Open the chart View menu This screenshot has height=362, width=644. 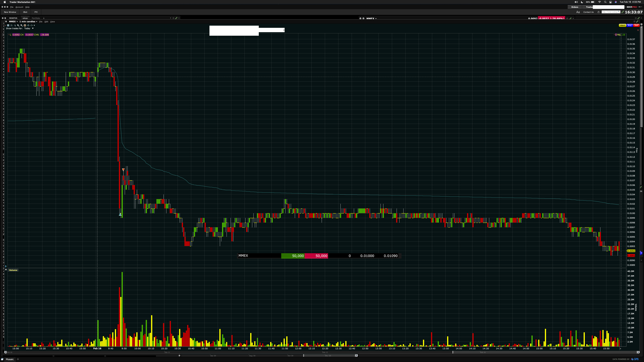(52, 21)
